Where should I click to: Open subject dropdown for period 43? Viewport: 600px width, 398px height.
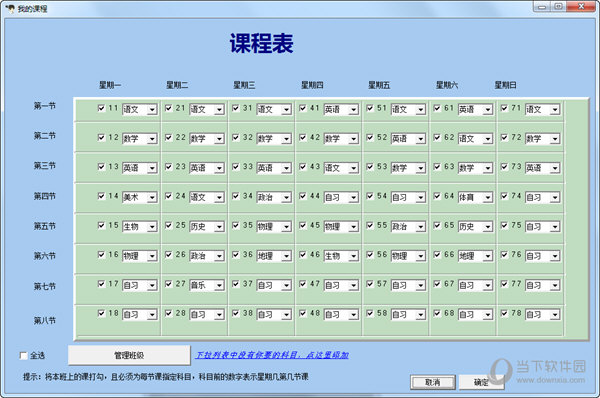coord(354,168)
